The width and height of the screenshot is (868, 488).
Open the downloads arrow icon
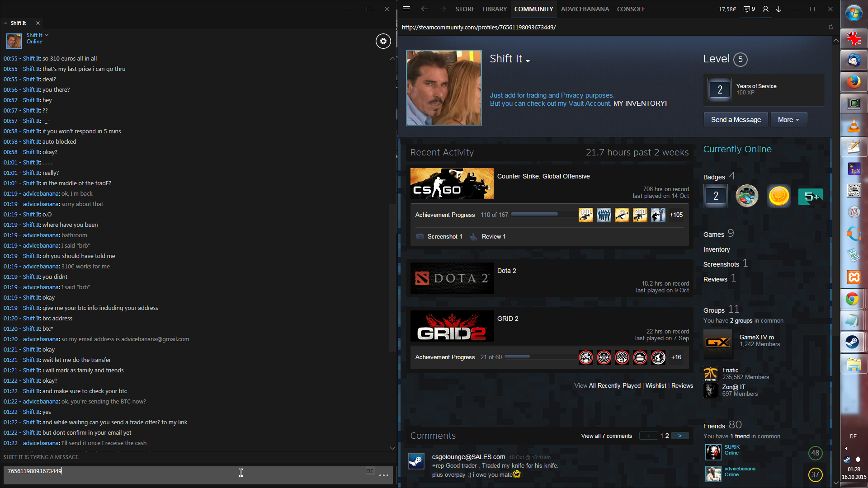[x=779, y=9]
